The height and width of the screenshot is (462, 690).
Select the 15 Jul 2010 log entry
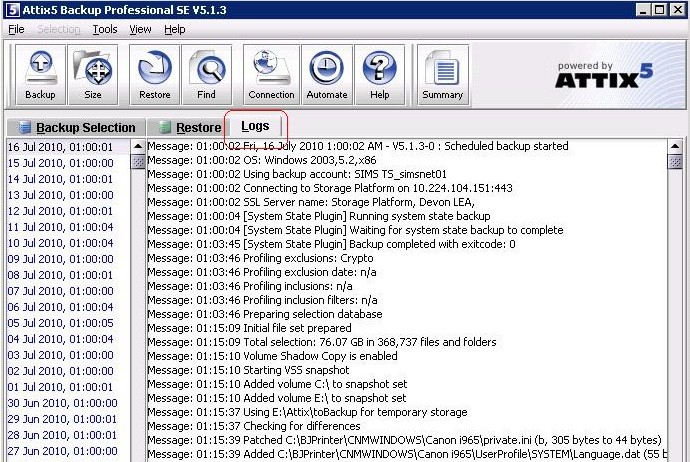61,163
